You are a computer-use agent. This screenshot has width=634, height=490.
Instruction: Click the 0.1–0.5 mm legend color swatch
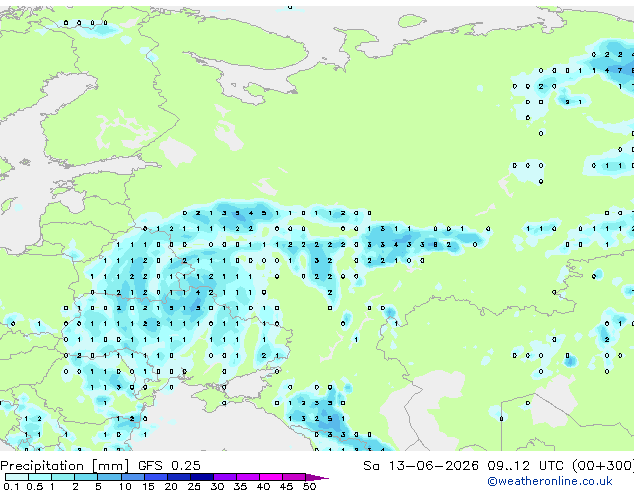17,477
